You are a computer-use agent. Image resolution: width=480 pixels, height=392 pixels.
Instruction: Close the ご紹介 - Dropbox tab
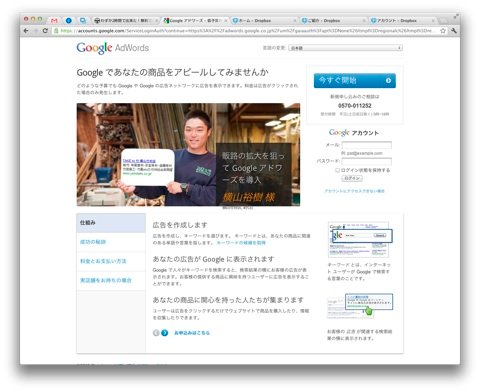364,21
